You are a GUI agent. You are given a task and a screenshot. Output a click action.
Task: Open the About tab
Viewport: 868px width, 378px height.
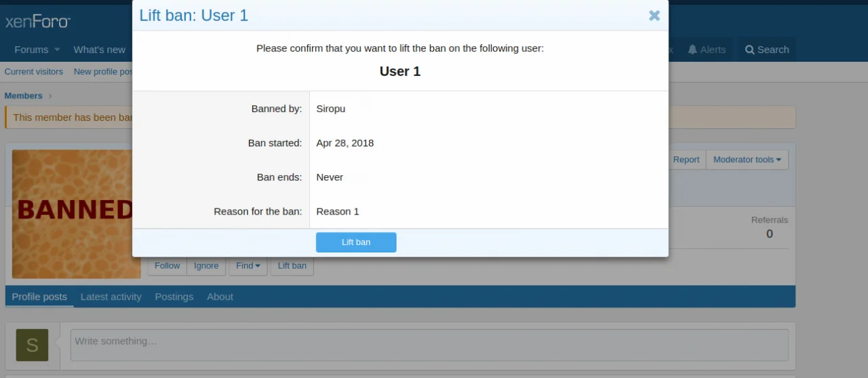coord(220,297)
